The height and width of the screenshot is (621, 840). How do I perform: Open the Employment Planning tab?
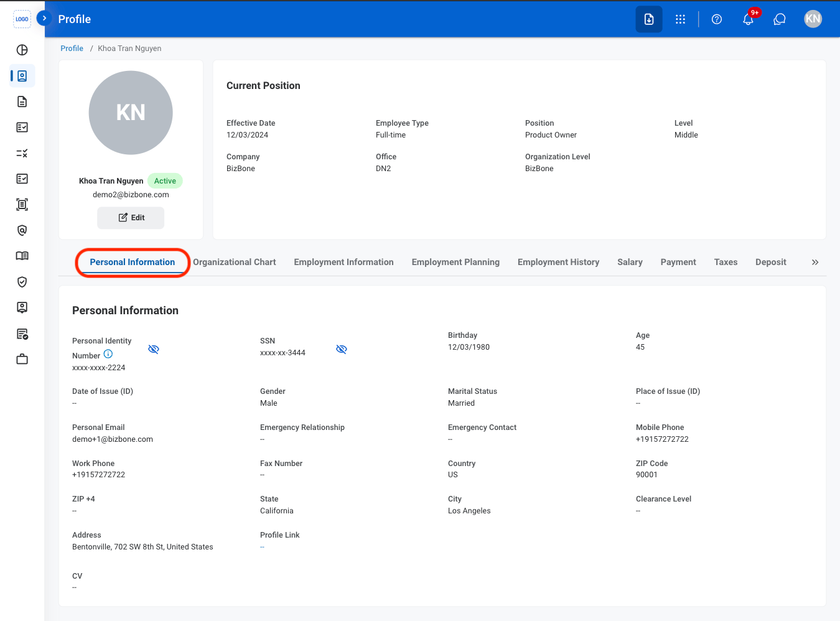click(455, 262)
